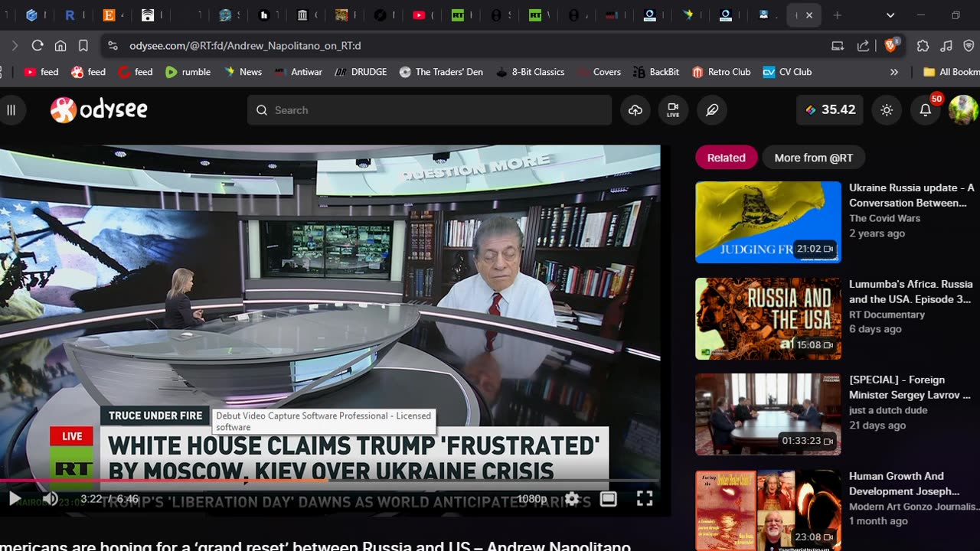Open the BackBit bookmark
The width and height of the screenshot is (980, 551).
(656, 72)
